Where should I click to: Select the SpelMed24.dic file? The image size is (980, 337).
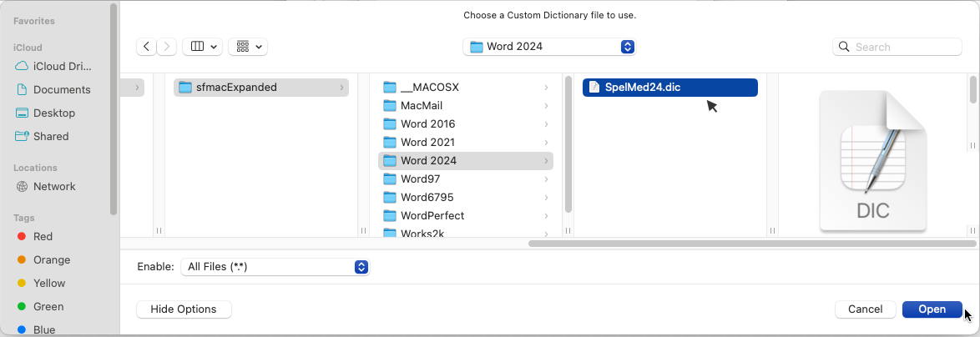(x=670, y=88)
